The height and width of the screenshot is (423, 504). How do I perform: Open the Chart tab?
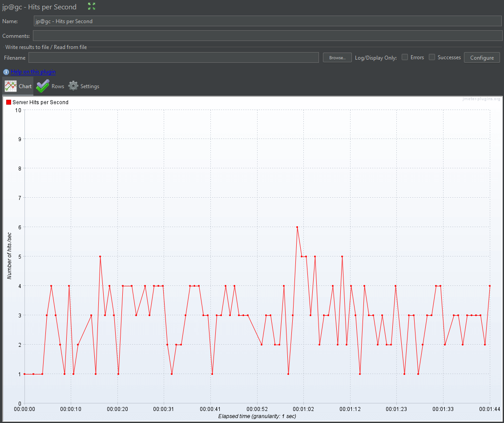[25, 86]
